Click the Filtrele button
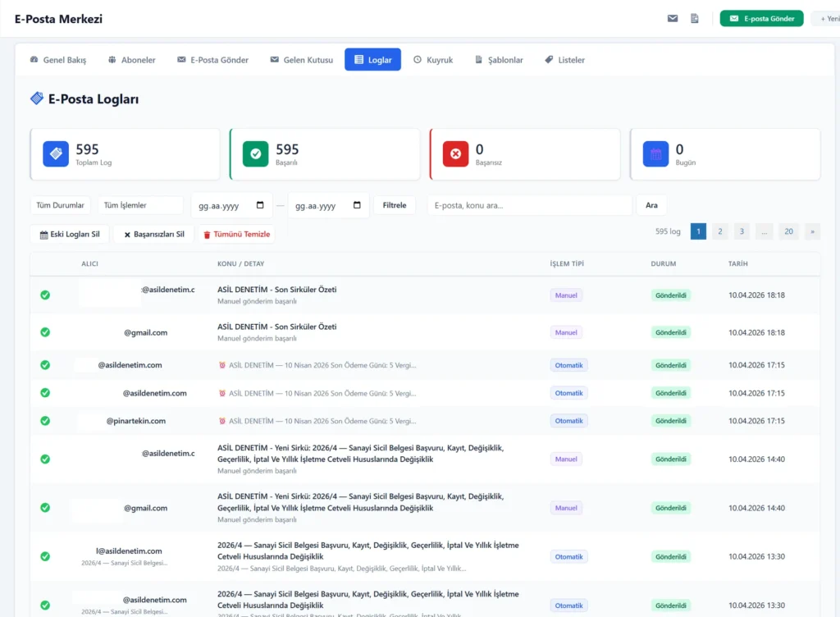Viewport: 840px width, 617px height. (x=395, y=205)
